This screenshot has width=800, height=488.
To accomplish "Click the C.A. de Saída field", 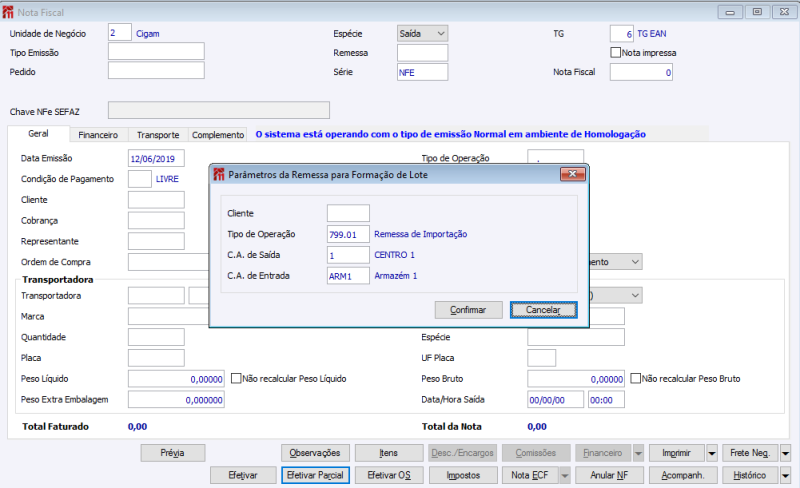I will tap(348, 255).
